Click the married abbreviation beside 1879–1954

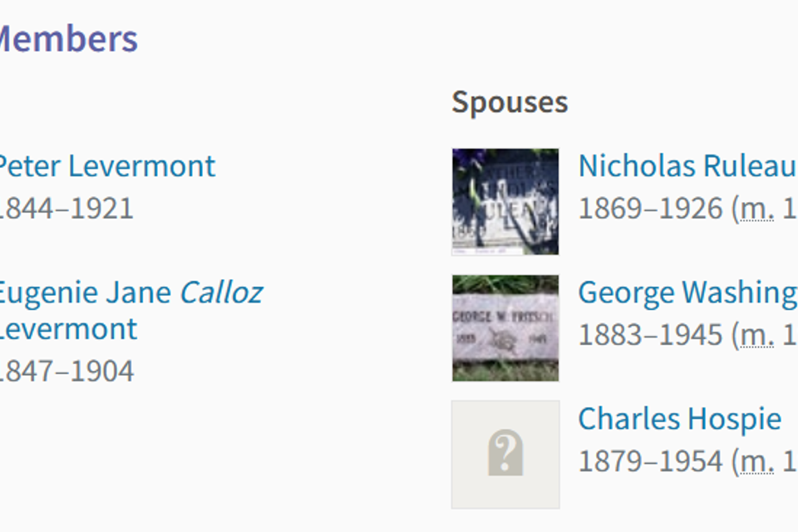tap(756, 461)
